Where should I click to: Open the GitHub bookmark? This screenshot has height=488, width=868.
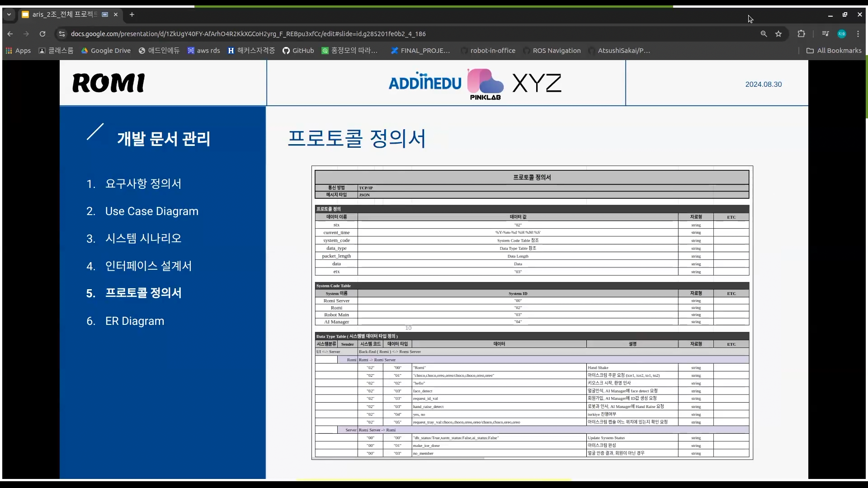[x=298, y=51]
